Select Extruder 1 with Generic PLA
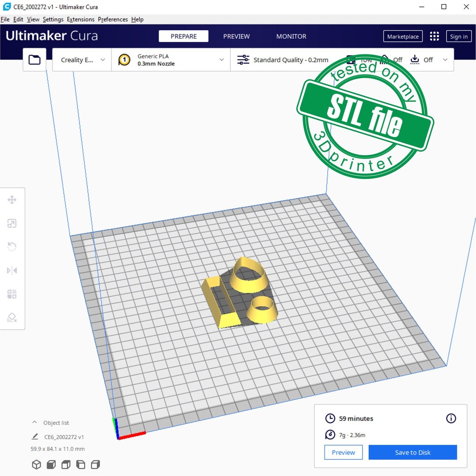Image resolution: width=476 pixels, height=476 pixels. pyautogui.click(x=124, y=59)
